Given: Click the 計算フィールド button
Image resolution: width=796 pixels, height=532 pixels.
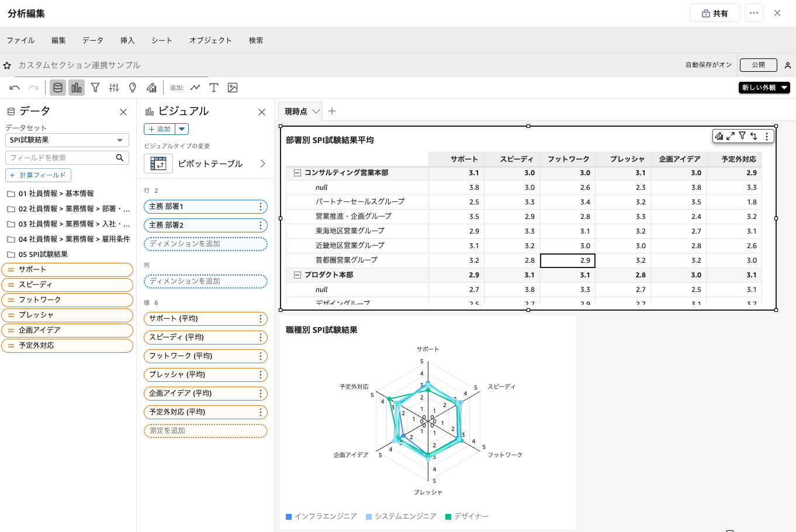Looking at the screenshot, I should [x=38, y=175].
